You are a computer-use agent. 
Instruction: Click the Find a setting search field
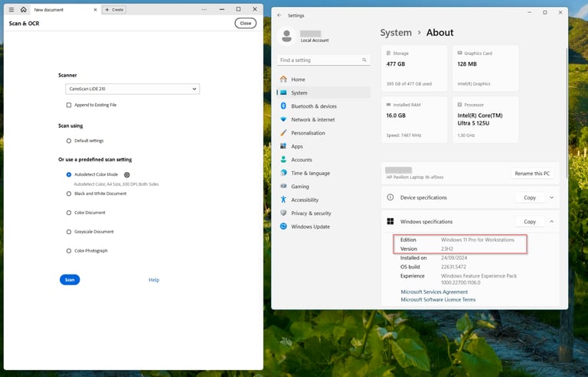[323, 60]
